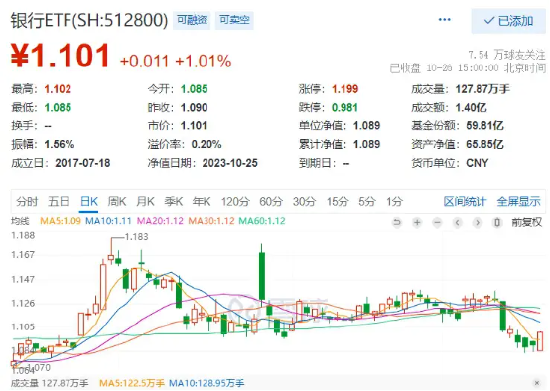Click the 1.183 high price marker on chart
This screenshot has width=550, height=391.
(136, 237)
